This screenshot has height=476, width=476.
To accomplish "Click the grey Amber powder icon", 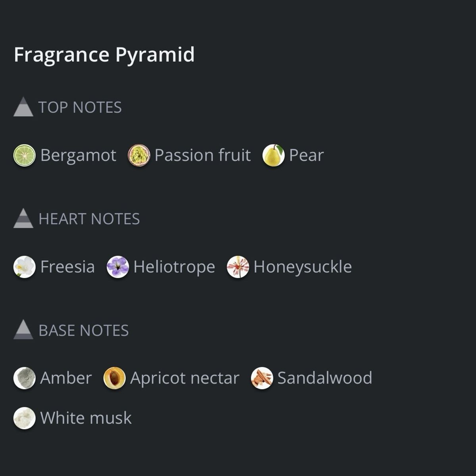I will pyautogui.click(x=24, y=378).
